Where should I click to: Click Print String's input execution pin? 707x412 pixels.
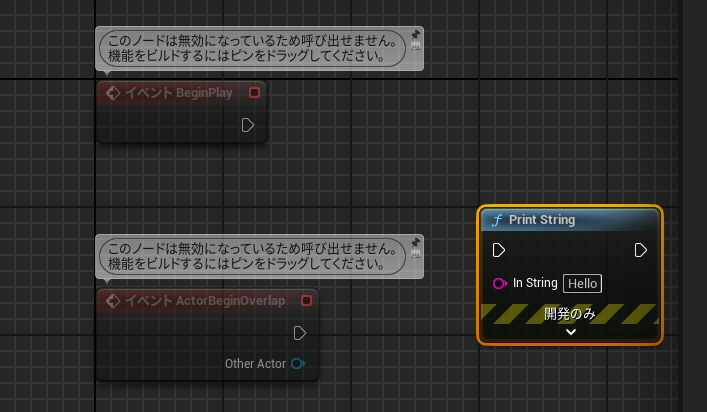pyautogui.click(x=499, y=250)
